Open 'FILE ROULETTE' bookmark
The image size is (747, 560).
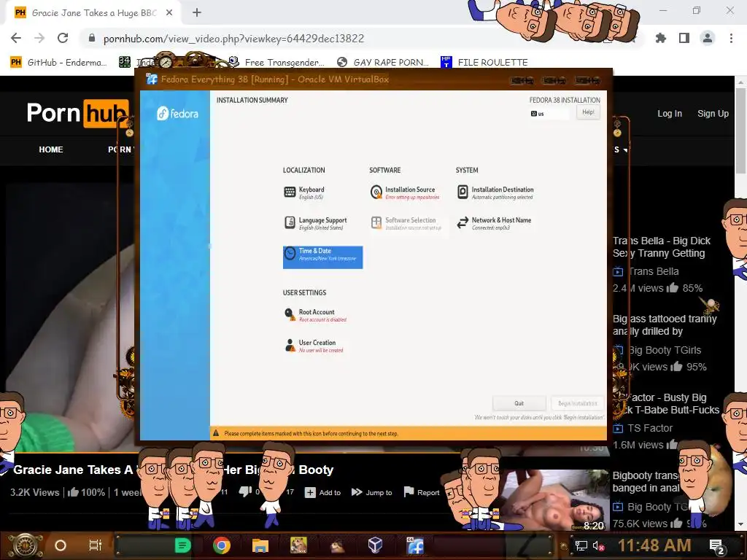(484, 63)
